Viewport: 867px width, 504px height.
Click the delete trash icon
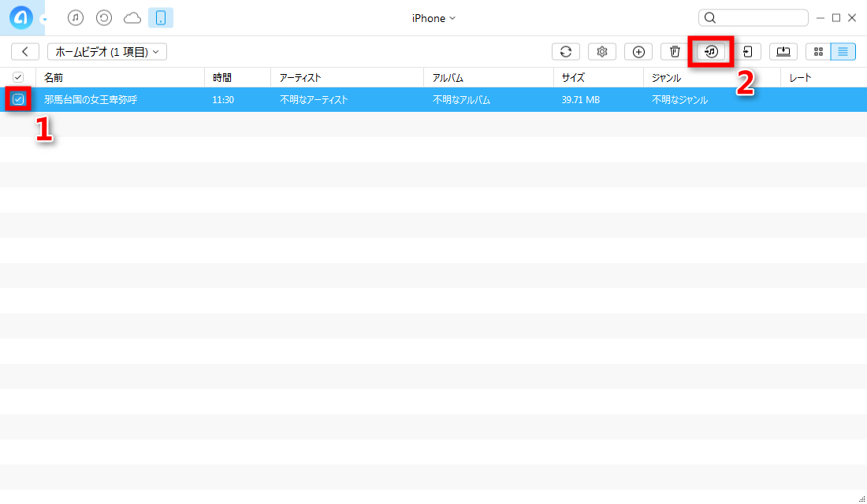coord(675,51)
